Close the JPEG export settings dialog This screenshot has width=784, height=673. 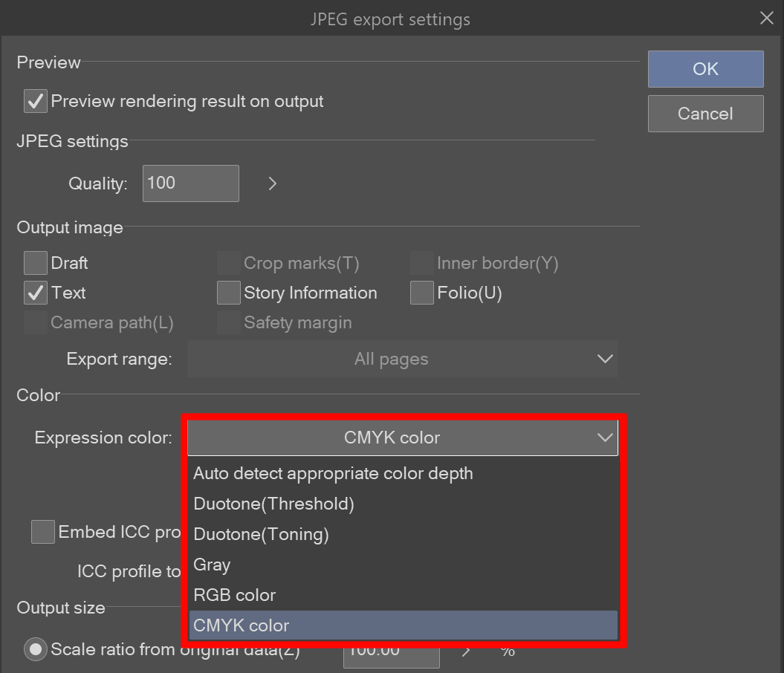coord(766,19)
